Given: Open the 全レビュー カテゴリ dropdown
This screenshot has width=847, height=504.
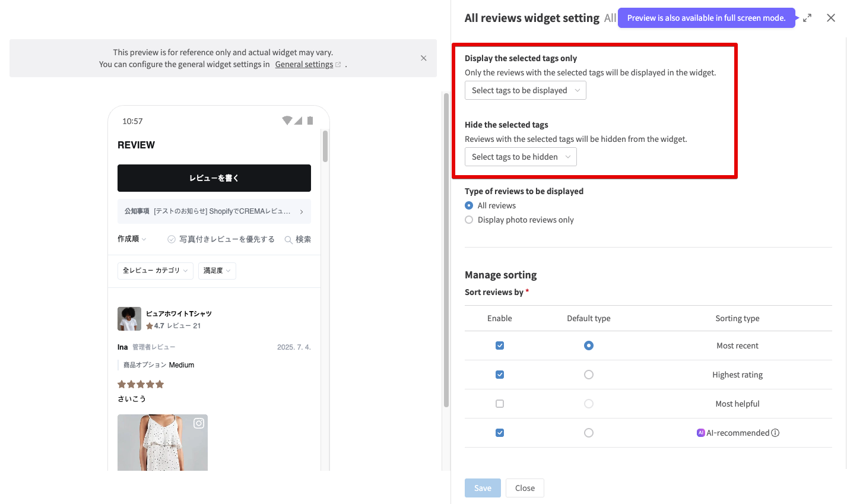Looking at the screenshot, I should click(x=155, y=271).
